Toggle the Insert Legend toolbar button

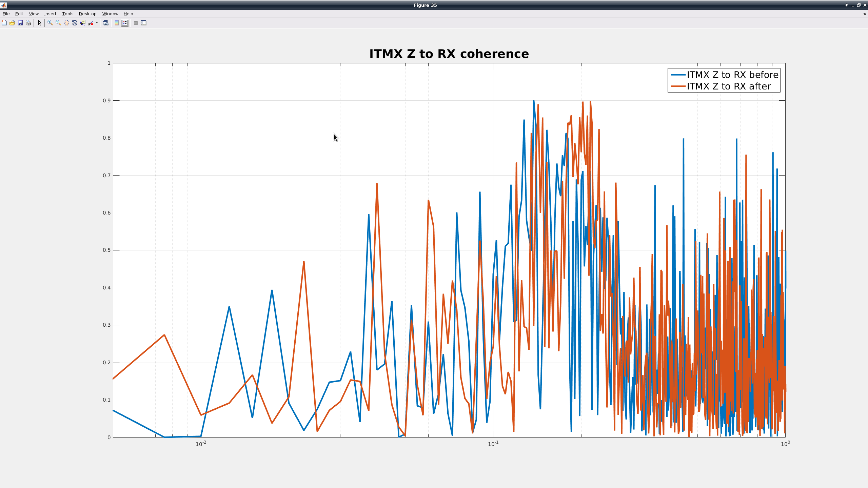[125, 23]
